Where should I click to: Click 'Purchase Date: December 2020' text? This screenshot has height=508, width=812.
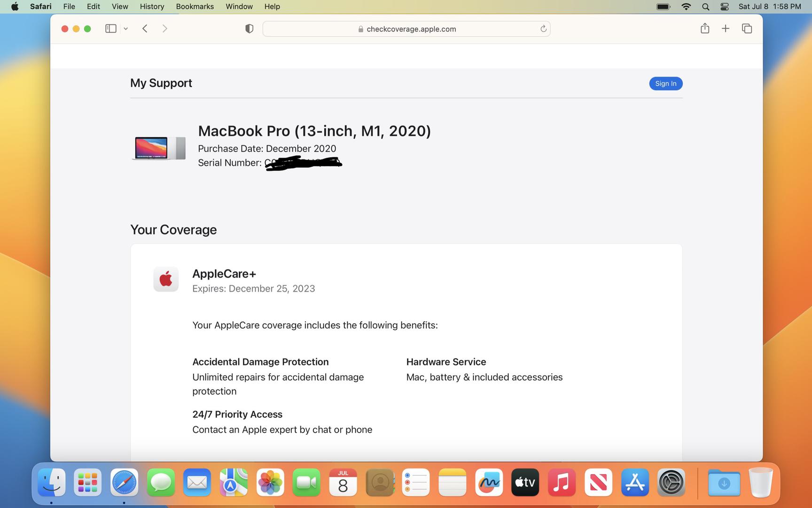pos(267,149)
